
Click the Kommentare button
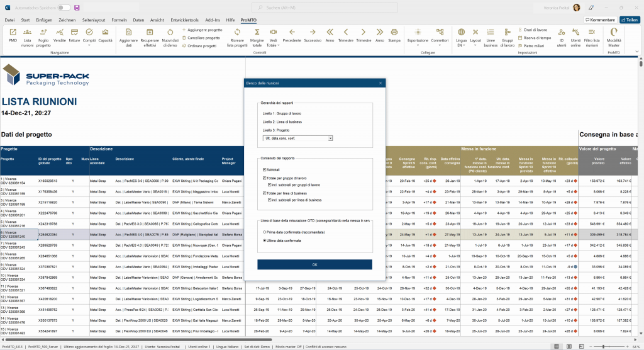point(599,20)
